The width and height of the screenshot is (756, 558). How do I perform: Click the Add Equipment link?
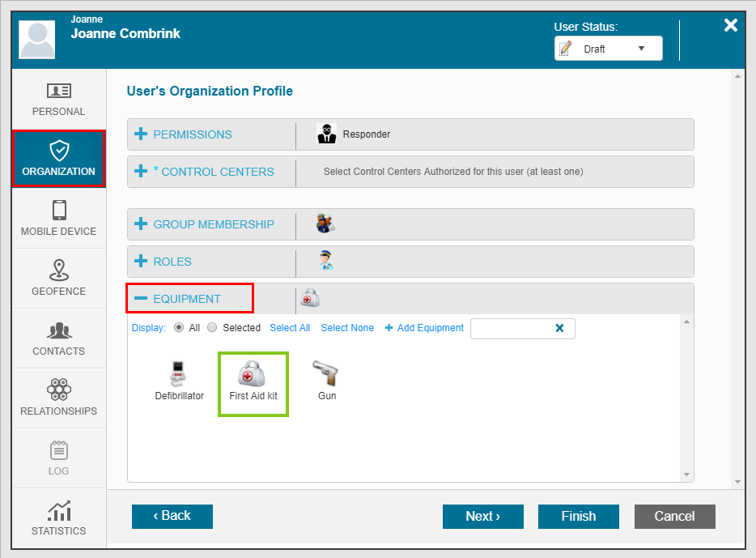coord(424,328)
